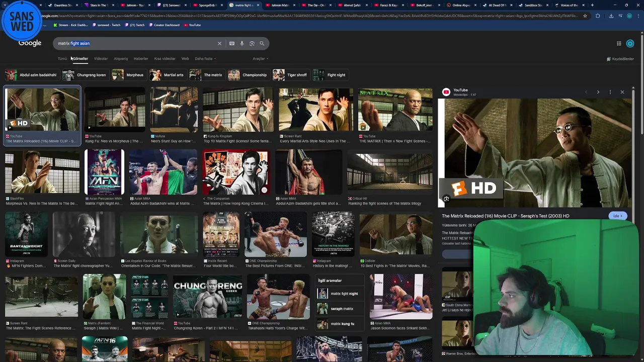This screenshot has height=362, width=644.
Task: Start voice search with the microphone icon
Action: pyautogui.click(x=242, y=44)
